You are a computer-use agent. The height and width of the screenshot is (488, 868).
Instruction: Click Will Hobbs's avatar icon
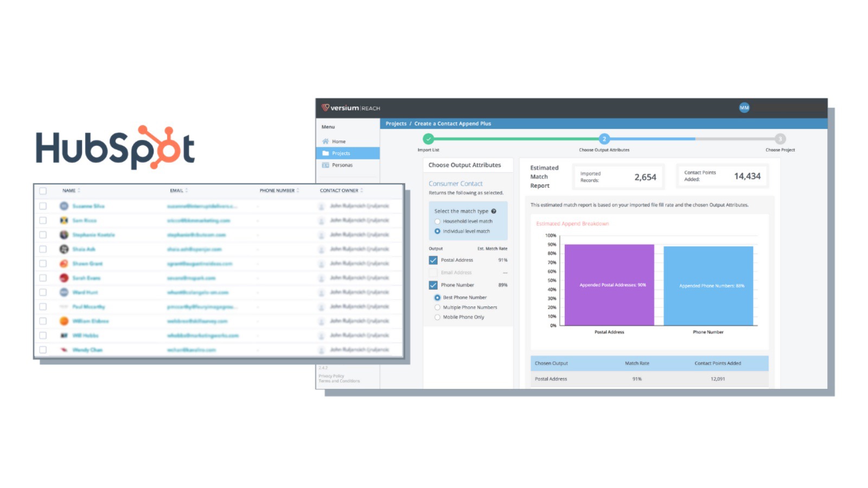click(x=64, y=336)
